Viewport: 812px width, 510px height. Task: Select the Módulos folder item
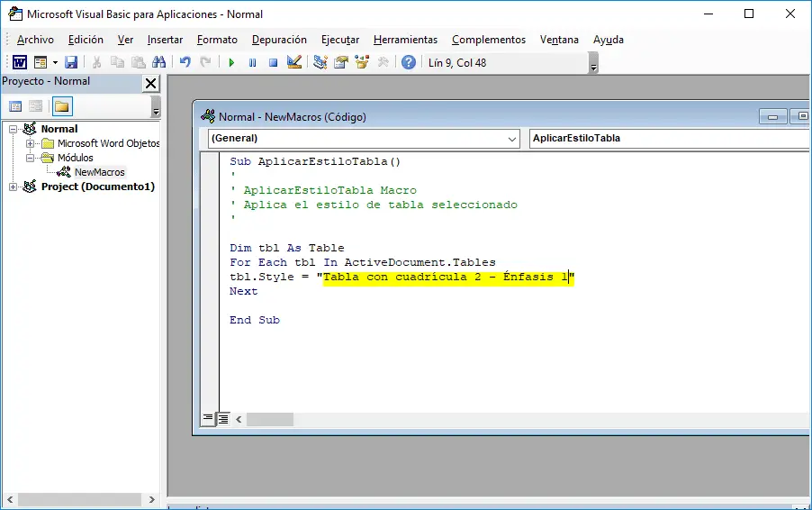tap(75, 158)
